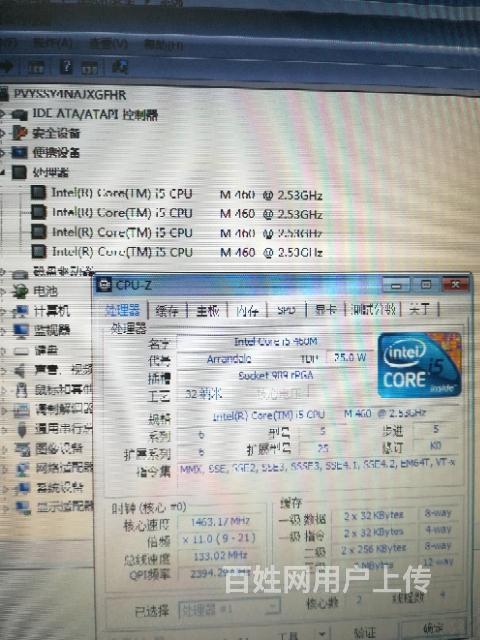This screenshot has height=640, width=480.
Task: Click the 2 x 256 KBytes L2 cache value
Action: (373, 549)
